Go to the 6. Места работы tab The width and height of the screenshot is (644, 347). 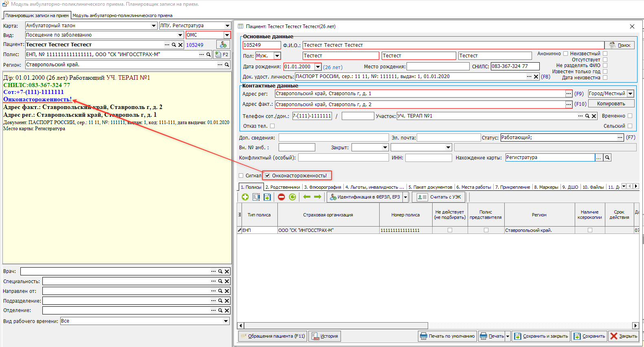click(x=474, y=187)
